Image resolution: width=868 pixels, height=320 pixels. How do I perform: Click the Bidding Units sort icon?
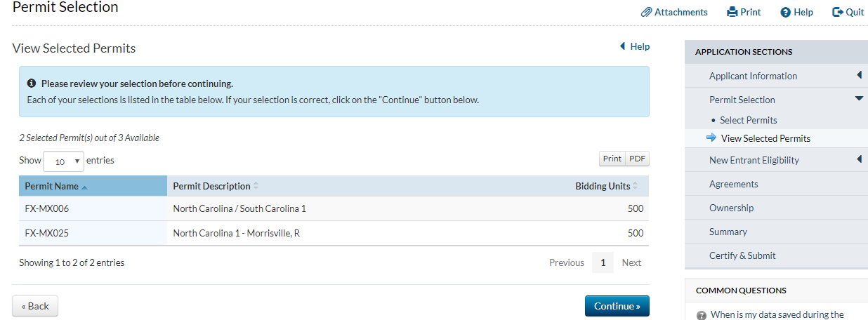(636, 186)
